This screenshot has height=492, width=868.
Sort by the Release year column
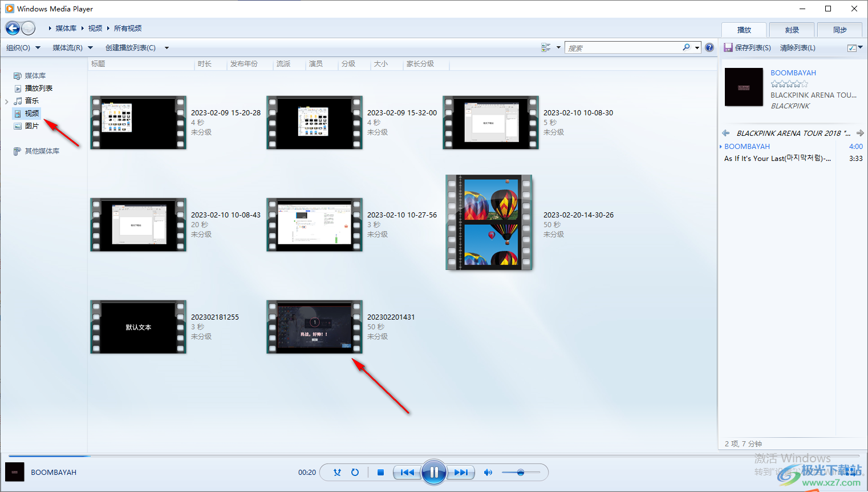pos(250,64)
